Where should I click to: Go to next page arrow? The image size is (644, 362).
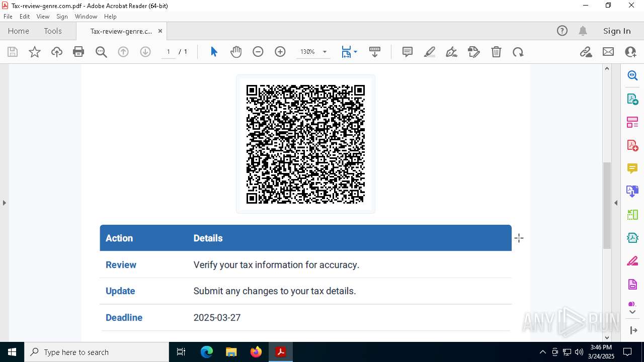pos(145,52)
